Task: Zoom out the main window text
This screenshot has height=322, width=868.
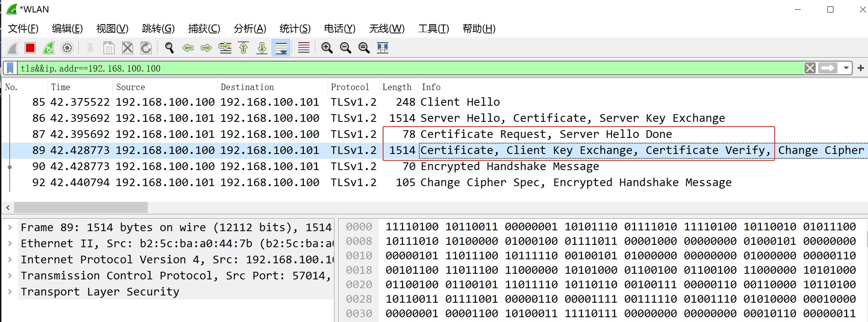Action: pyautogui.click(x=346, y=48)
